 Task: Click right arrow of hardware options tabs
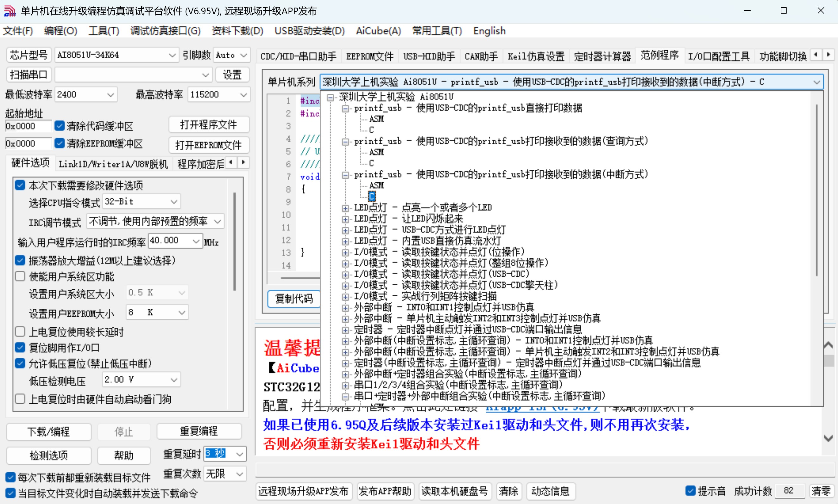click(243, 162)
